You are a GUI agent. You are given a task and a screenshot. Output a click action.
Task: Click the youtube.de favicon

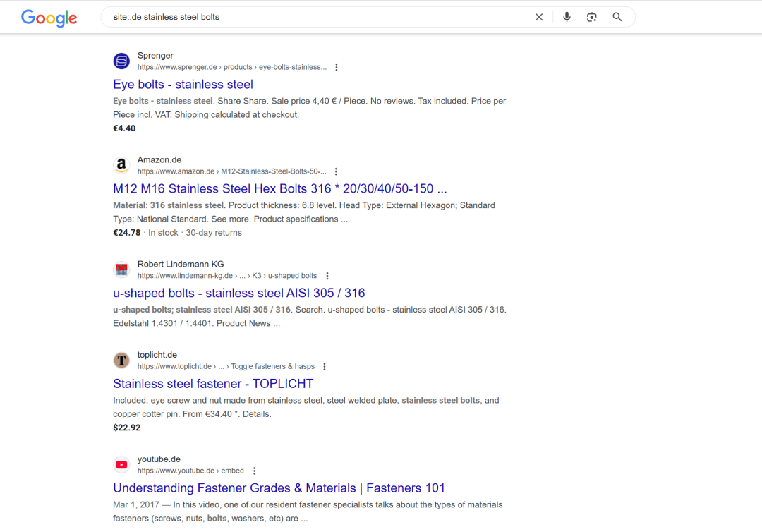(121, 465)
